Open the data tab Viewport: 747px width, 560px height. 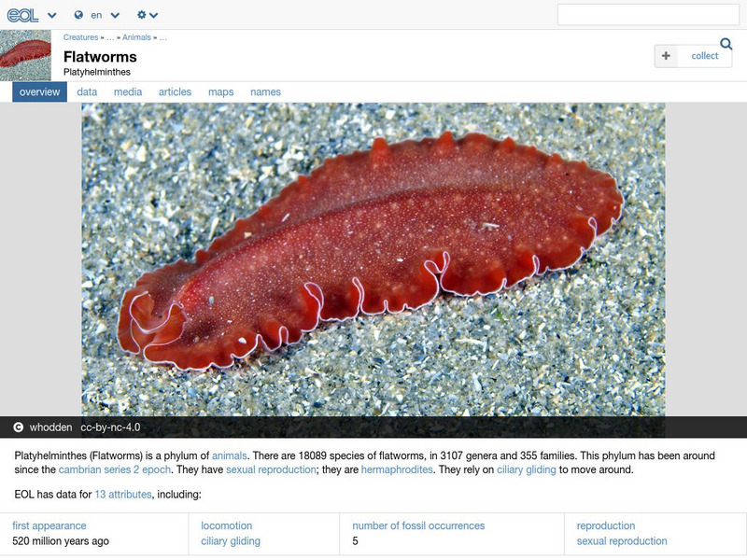click(x=87, y=92)
